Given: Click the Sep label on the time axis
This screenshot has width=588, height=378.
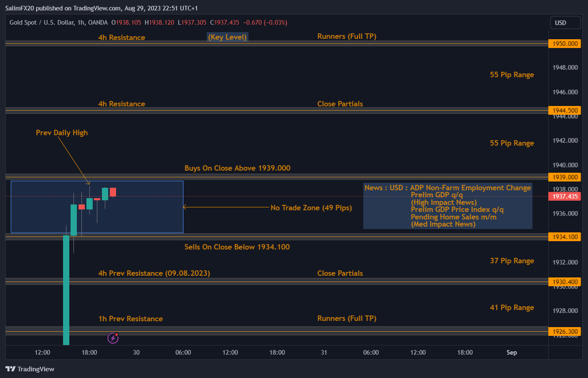Looking at the screenshot, I should [x=512, y=353].
